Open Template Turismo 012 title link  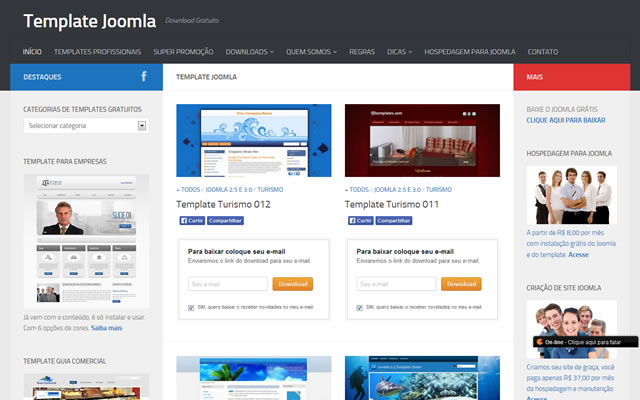[x=223, y=204]
